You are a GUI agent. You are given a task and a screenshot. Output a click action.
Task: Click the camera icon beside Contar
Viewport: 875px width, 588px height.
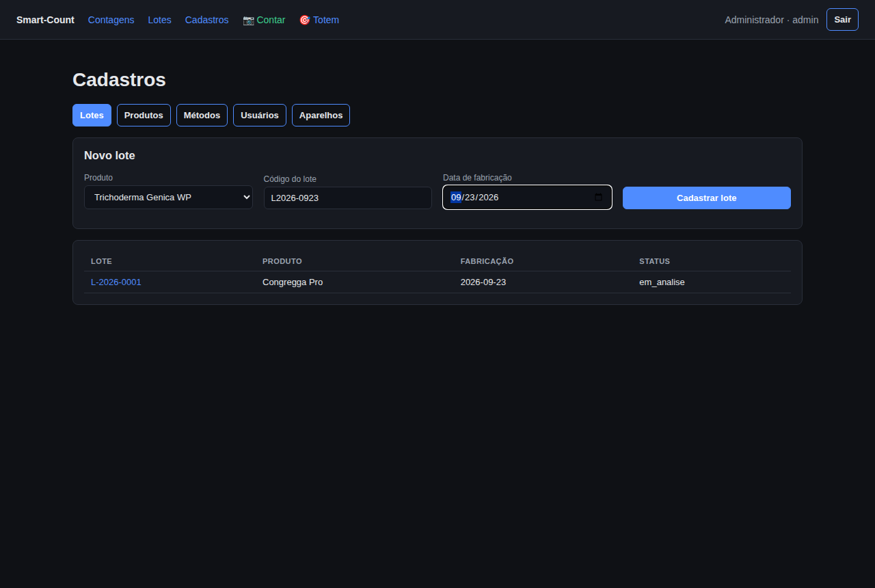[248, 20]
